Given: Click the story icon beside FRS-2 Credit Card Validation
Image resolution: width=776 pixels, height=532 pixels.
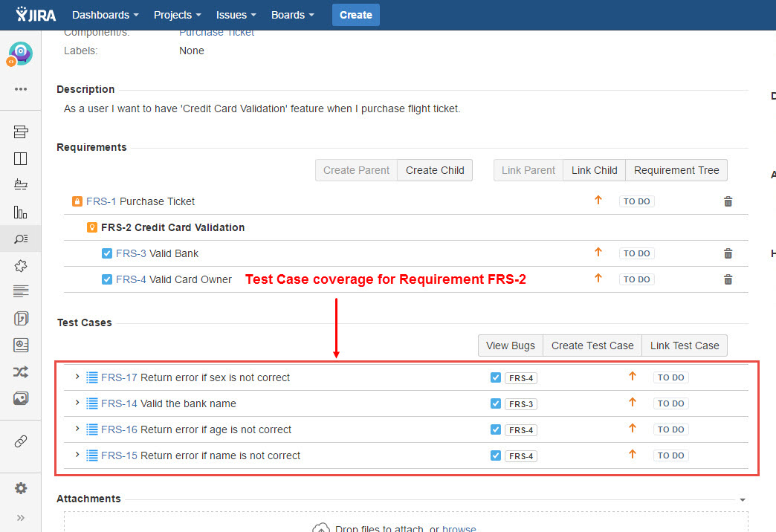Looking at the screenshot, I should tap(92, 227).
